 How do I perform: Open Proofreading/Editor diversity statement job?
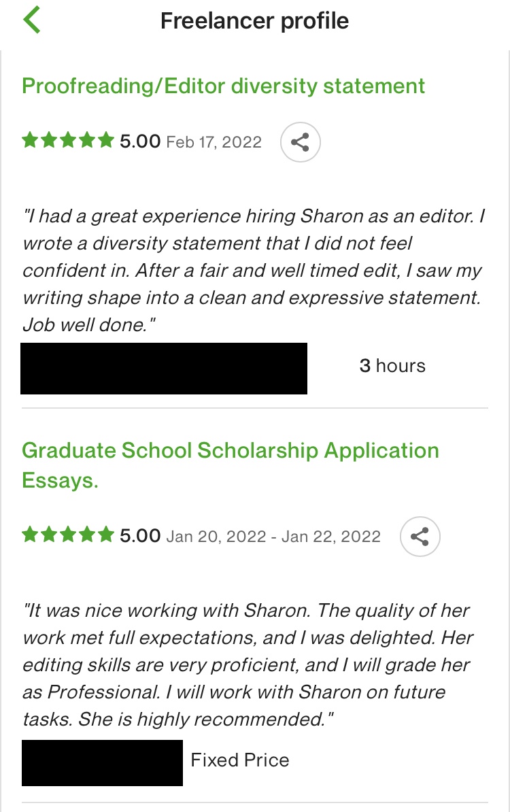pyautogui.click(x=224, y=86)
